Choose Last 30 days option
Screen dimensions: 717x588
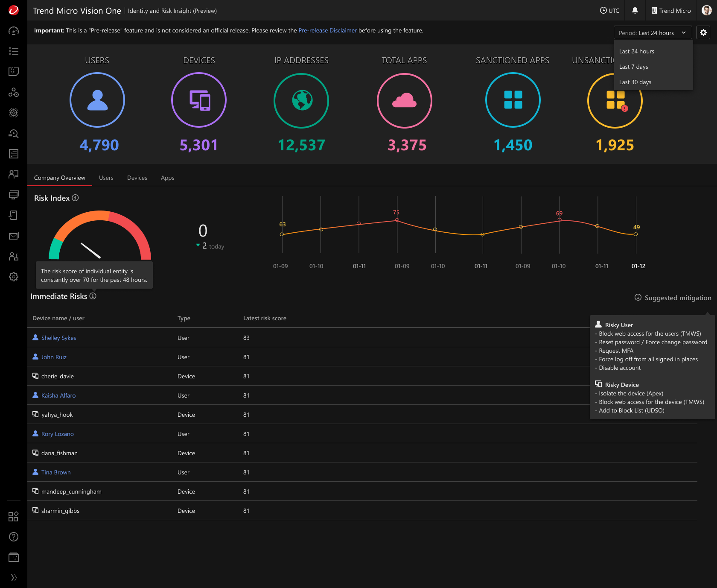click(635, 82)
